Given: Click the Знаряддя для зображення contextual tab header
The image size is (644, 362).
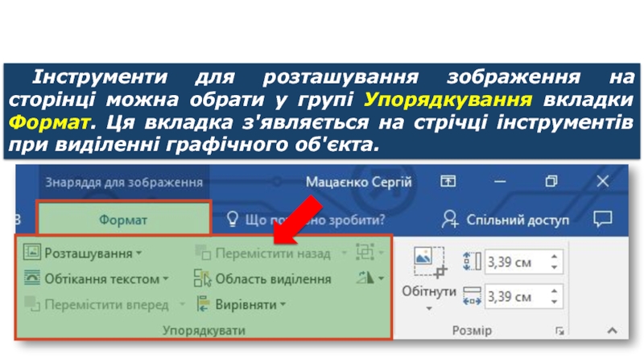Looking at the screenshot, I should tap(124, 182).
